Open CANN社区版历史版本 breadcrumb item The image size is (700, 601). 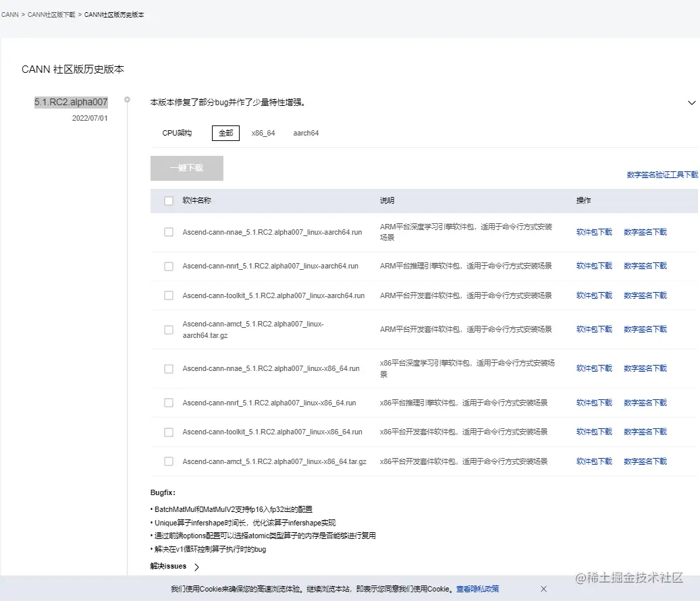point(114,15)
